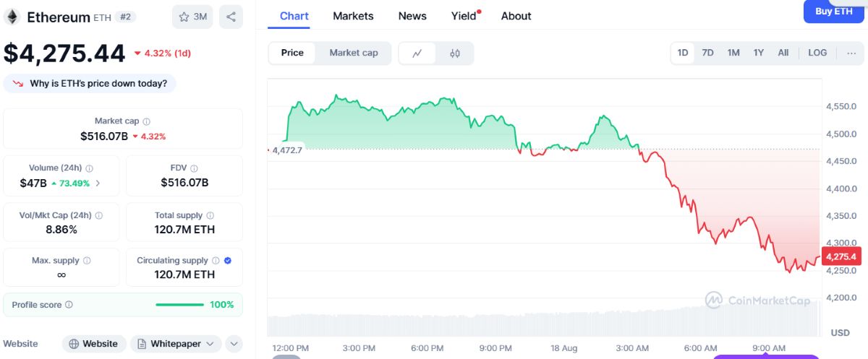Switch to line chart icon

417,53
